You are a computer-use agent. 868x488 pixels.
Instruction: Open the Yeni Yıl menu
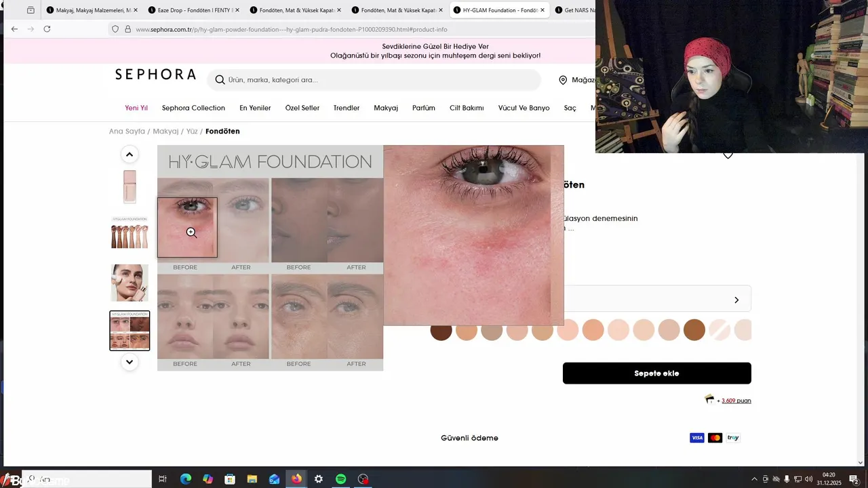coord(136,108)
